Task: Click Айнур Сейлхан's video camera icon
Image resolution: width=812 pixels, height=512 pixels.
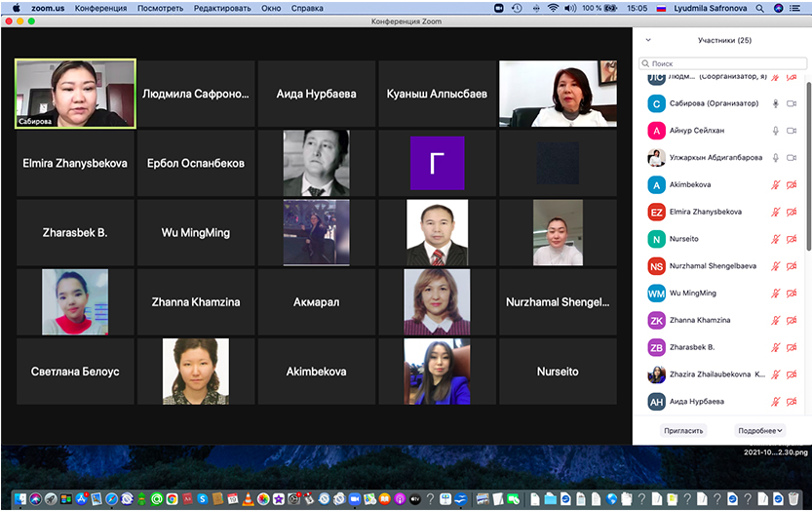Action: click(793, 131)
